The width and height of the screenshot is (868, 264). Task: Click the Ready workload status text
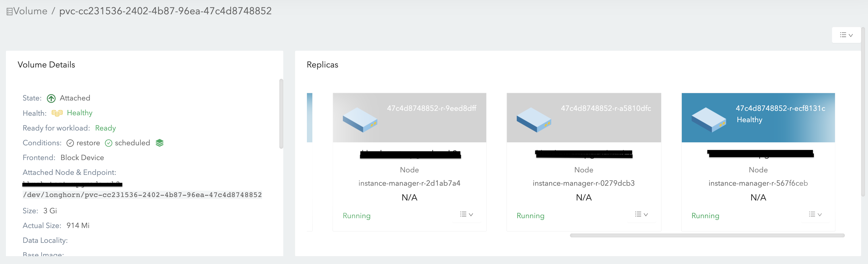click(x=105, y=128)
